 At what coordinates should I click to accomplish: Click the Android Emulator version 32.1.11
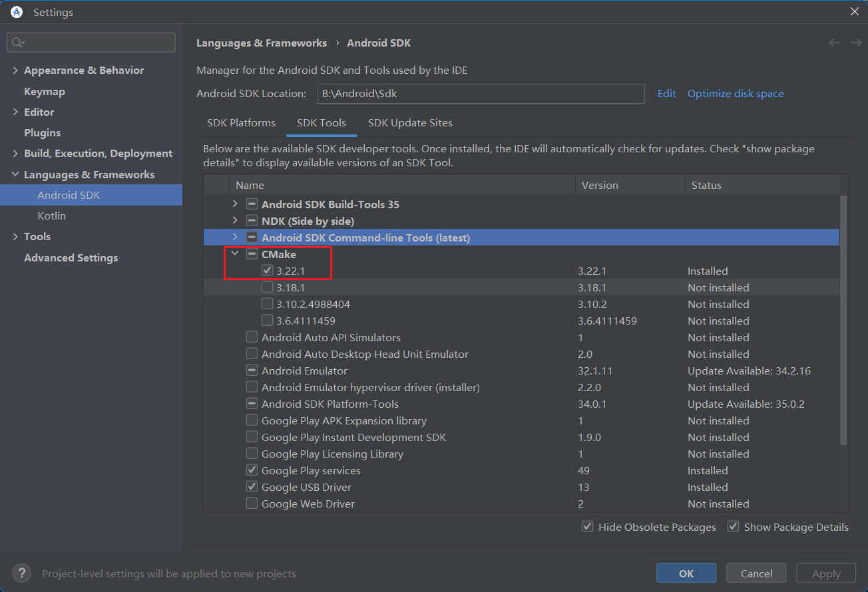click(595, 371)
